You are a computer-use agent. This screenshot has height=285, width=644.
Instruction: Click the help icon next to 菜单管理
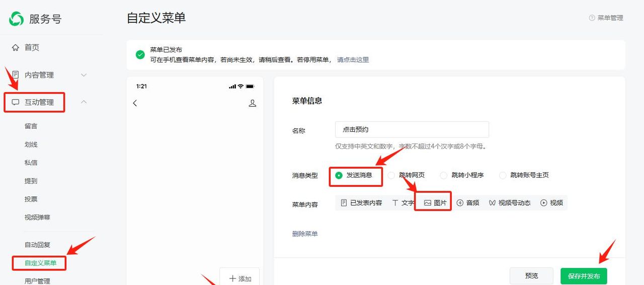tap(592, 18)
